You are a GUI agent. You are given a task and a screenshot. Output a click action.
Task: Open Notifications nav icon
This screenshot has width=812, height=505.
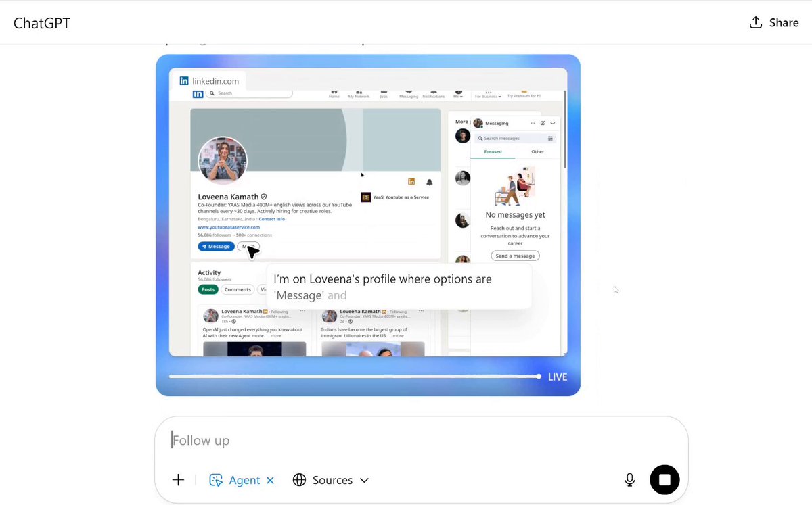(433, 93)
